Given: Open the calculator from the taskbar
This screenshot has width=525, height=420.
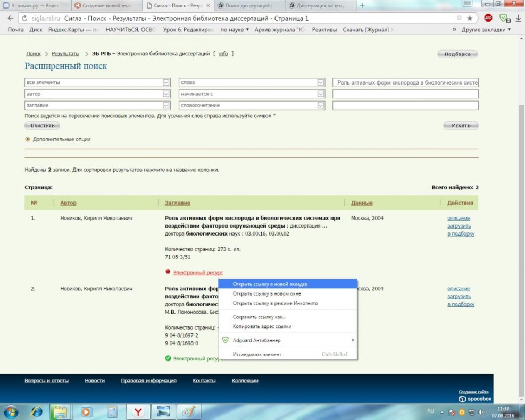Looking at the screenshot, I should (x=112, y=411).
